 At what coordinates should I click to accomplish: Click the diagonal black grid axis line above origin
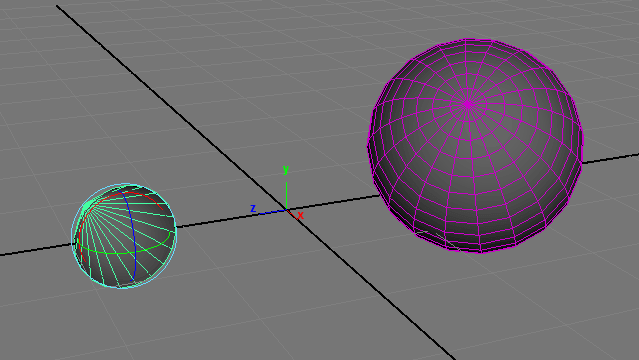click(x=171, y=108)
